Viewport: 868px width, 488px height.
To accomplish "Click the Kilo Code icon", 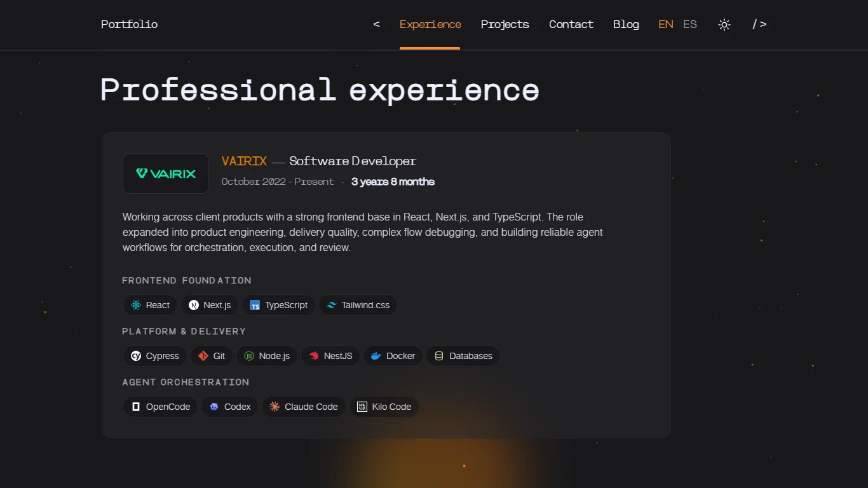I will click(x=362, y=407).
